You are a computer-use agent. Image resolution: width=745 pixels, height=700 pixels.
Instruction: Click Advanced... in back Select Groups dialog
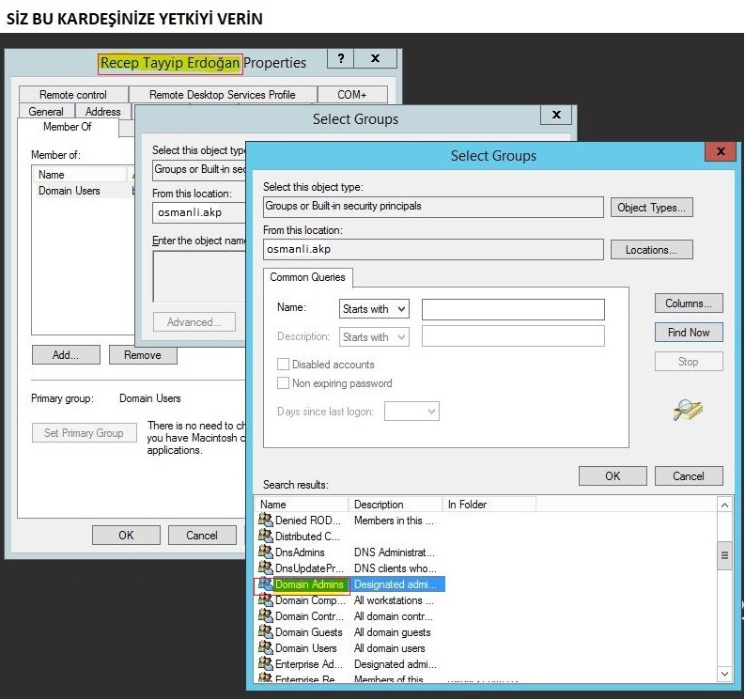click(x=194, y=322)
